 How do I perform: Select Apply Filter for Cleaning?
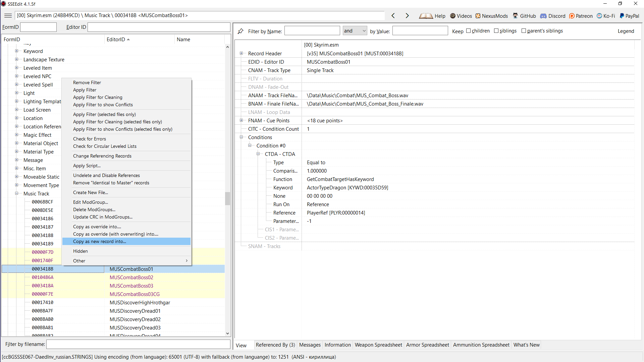pos(126,97)
